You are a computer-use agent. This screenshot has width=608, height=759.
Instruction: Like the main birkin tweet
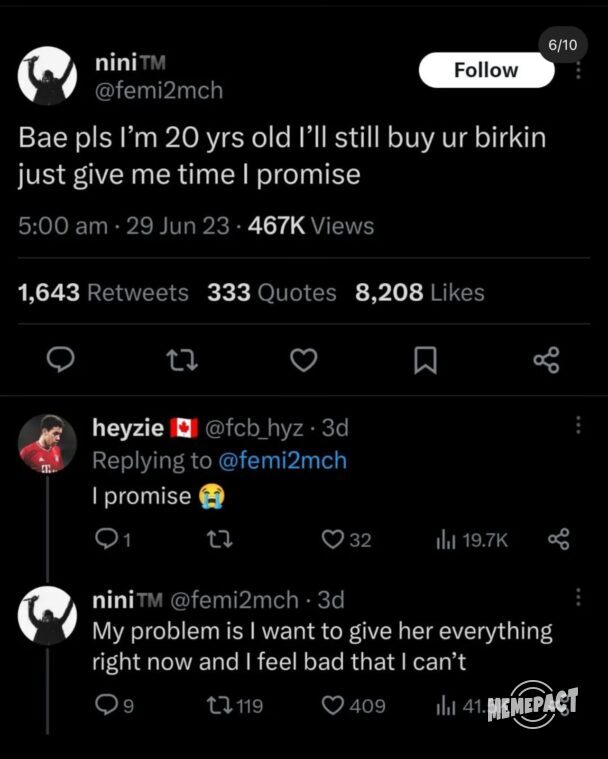click(x=302, y=360)
